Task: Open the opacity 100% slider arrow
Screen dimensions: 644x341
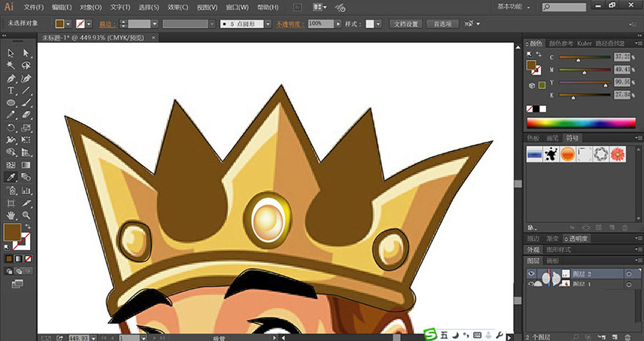Action: [x=338, y=24]
